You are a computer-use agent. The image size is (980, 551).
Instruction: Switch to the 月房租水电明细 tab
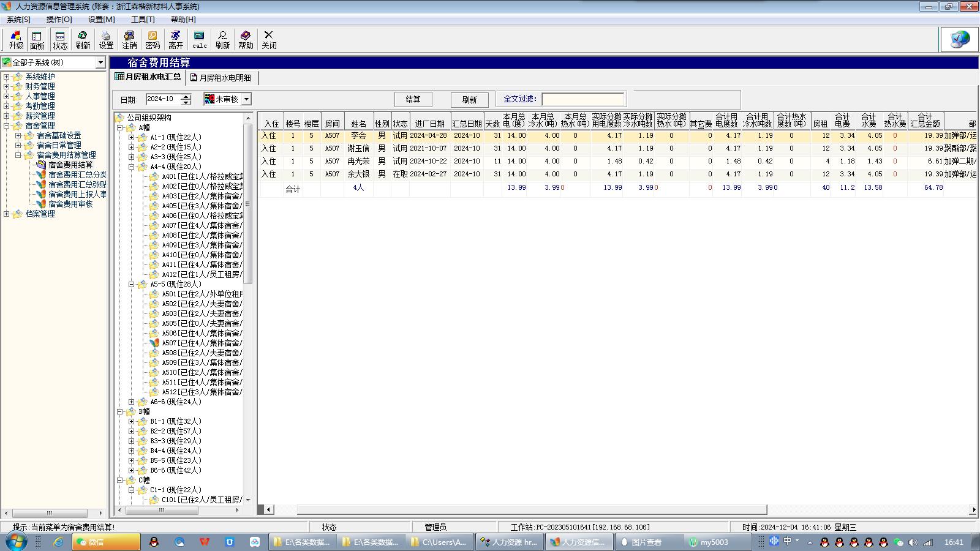(x=221, y=78)
